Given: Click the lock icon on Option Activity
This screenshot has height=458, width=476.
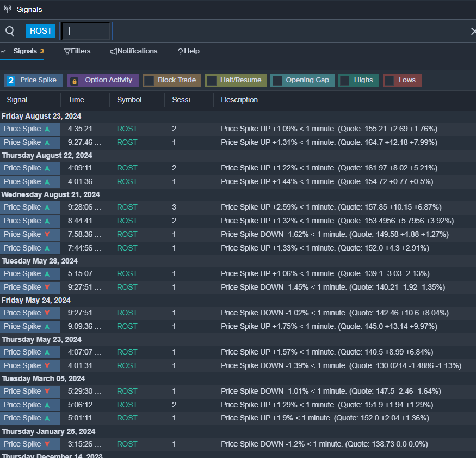Looking at the screenshot, I should (x=75, y=81).
